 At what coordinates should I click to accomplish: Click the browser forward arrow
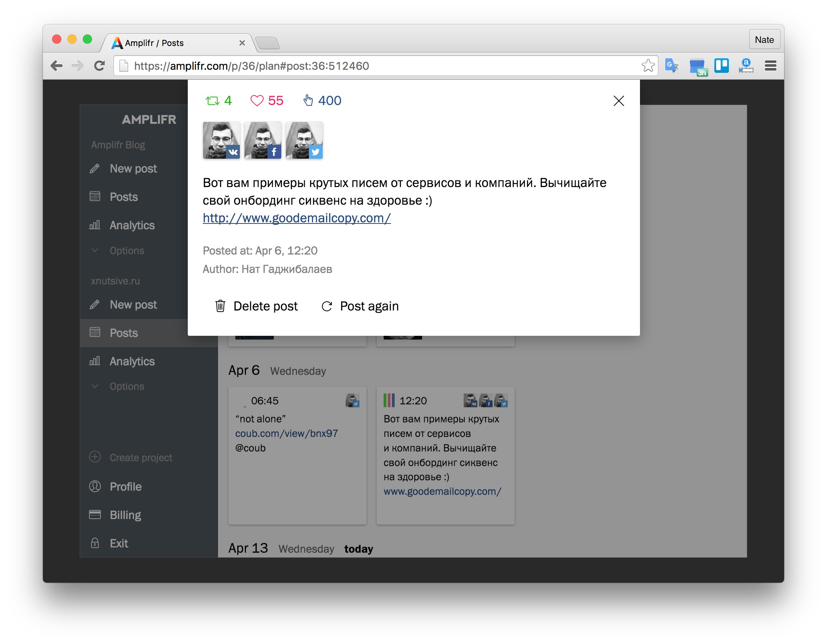[78, 66]
